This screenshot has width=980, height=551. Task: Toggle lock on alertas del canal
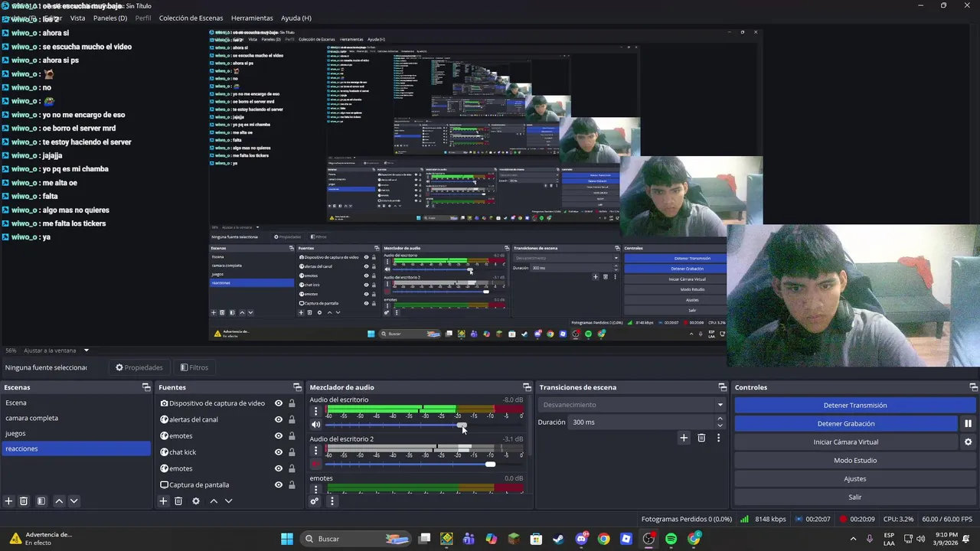point(292,419)
